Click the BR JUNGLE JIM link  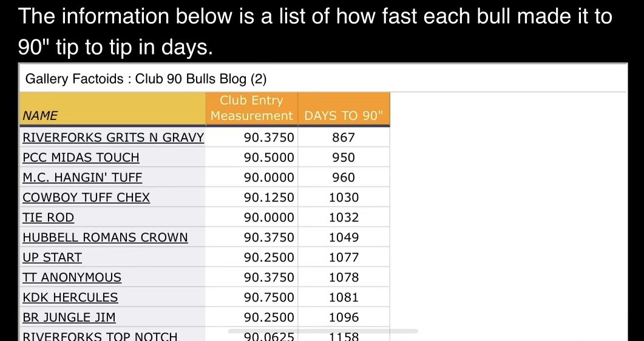click(x=69, y=317)
